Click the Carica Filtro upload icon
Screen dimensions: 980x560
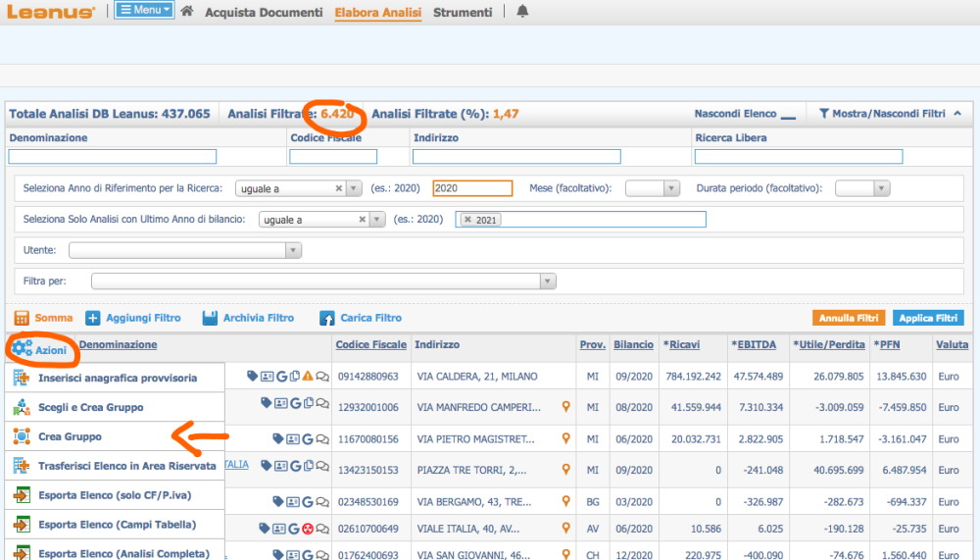pyautogui.click(x=327, y=318)
